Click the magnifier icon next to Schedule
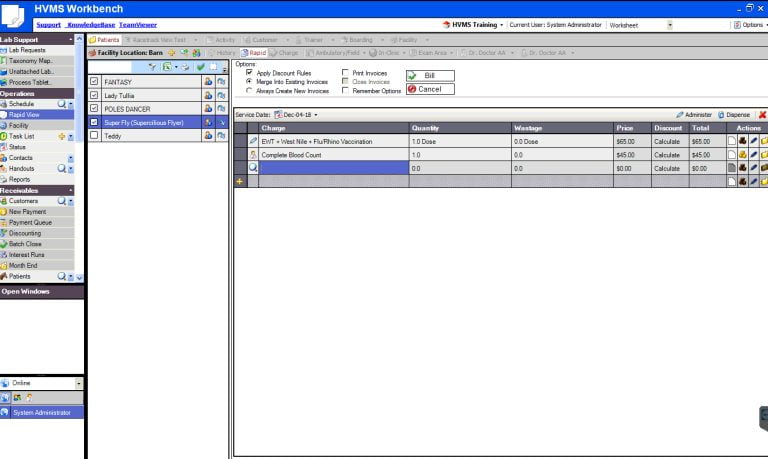Viewport: 768px width, 459px height. pos(61,104)
